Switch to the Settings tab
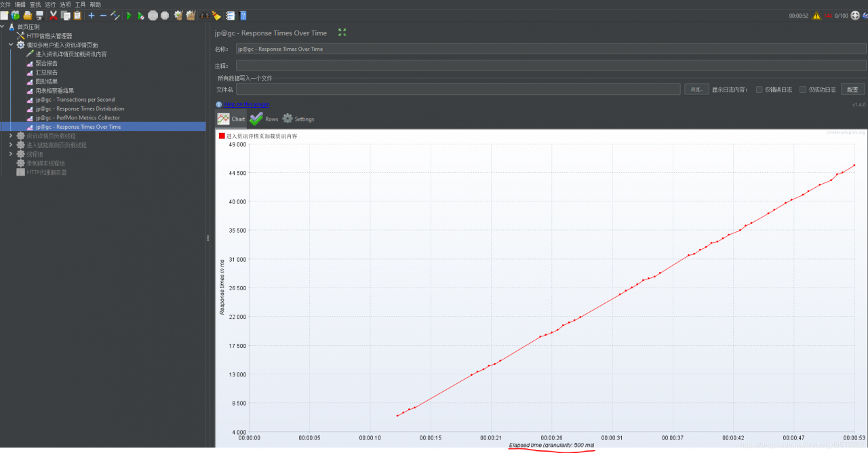Viewport: 868px width, 453px height. click(x=298, y=119)
